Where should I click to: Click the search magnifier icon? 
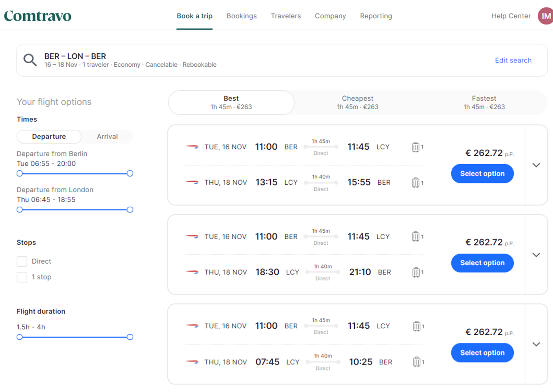pos(30,60)
